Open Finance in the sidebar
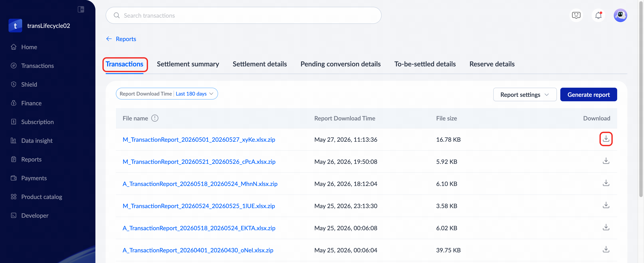644x263 pixels. click(31, 103)
